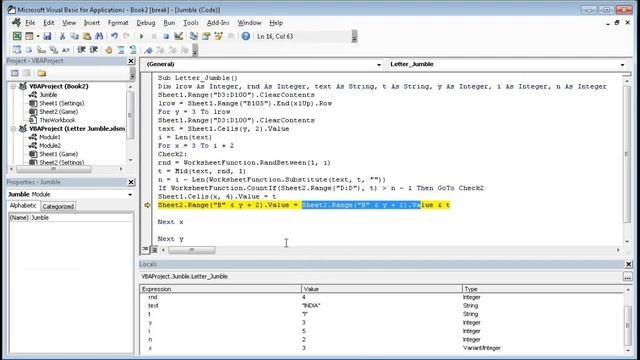The width and height of the screenshot is (640, 360).
Task: Collapse VBAProject (Letter Jumble.xlsm) tree node
Action: click(13, 129)
